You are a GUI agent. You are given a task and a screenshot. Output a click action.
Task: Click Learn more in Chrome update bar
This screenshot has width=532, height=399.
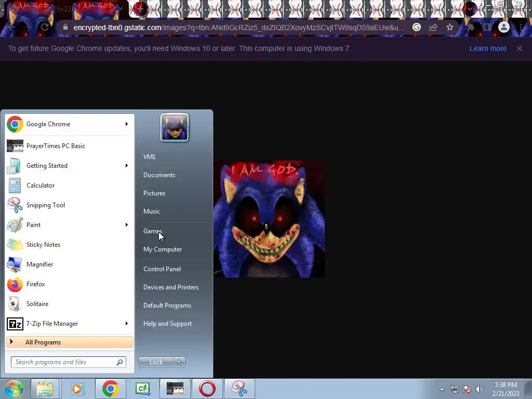tap(488, 48)
